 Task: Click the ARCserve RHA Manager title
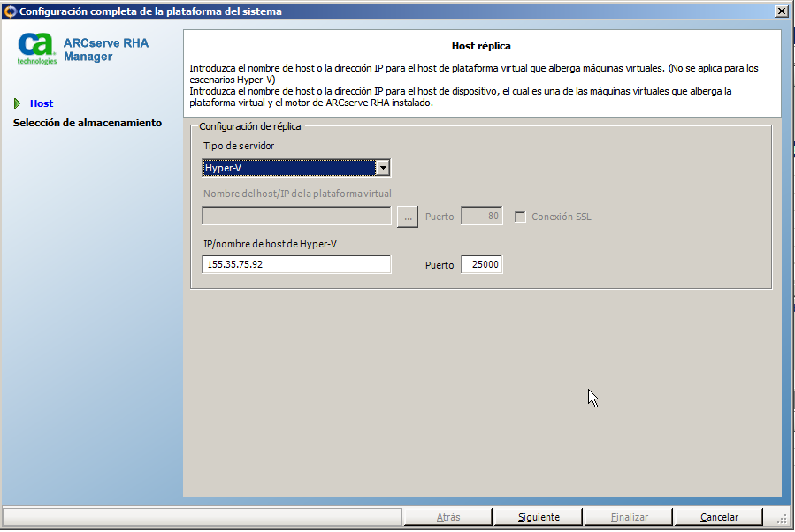(x=106, y=49)
